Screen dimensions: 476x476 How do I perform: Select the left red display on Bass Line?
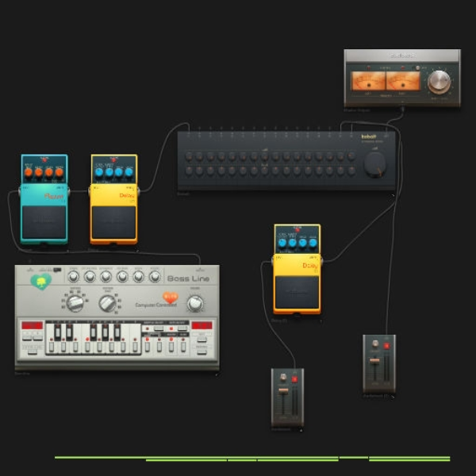32,325
